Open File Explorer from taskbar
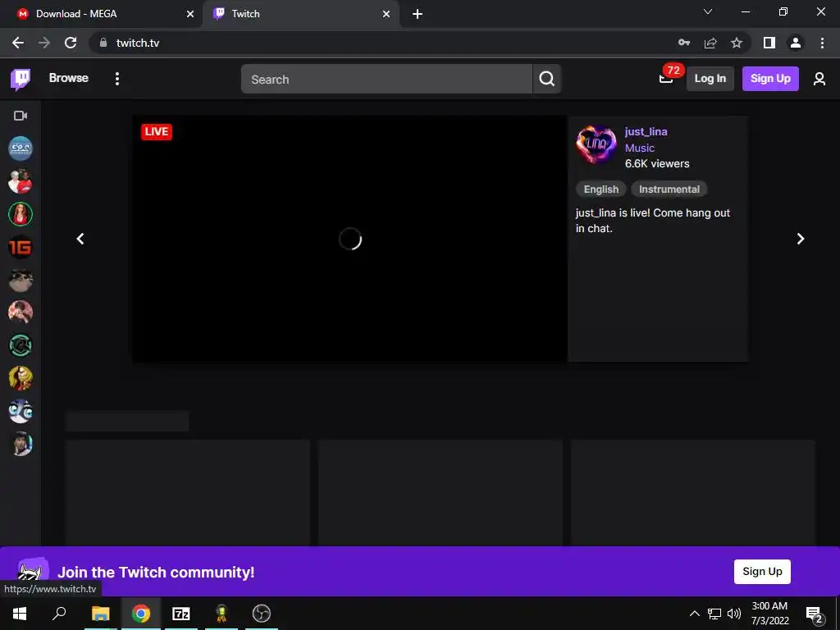 point(101,614)
